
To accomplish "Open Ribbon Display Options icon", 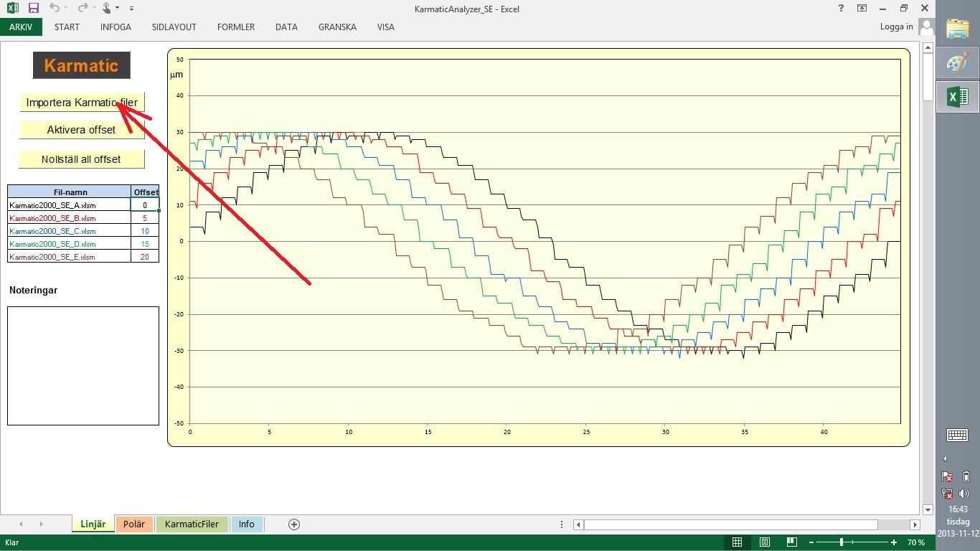I will 862,8.
